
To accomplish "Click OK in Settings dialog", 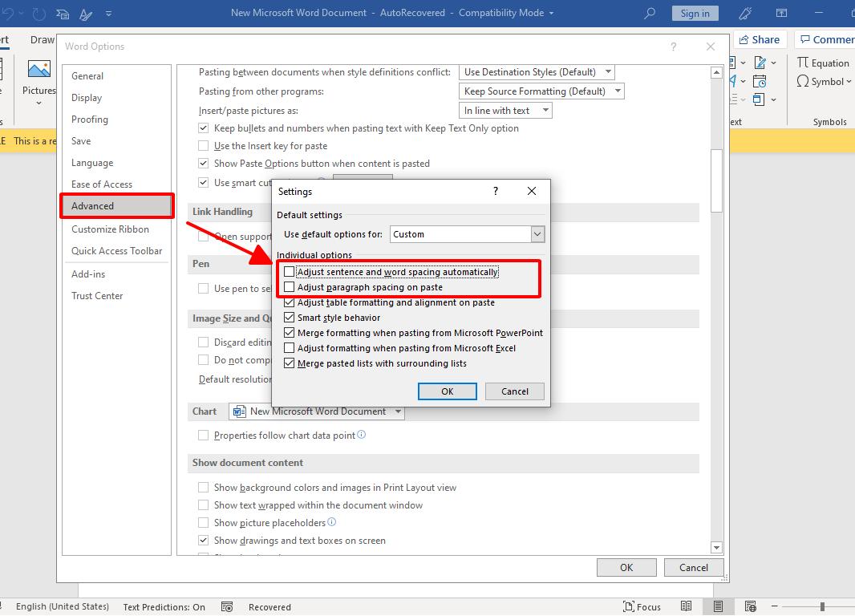I will click(447, 391).
